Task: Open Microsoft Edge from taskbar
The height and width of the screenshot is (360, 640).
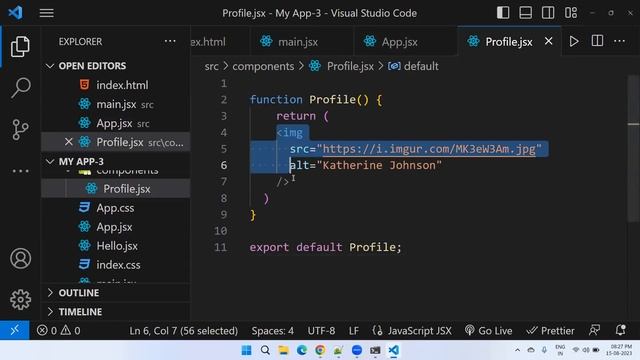Action: (x=302, y=350)
